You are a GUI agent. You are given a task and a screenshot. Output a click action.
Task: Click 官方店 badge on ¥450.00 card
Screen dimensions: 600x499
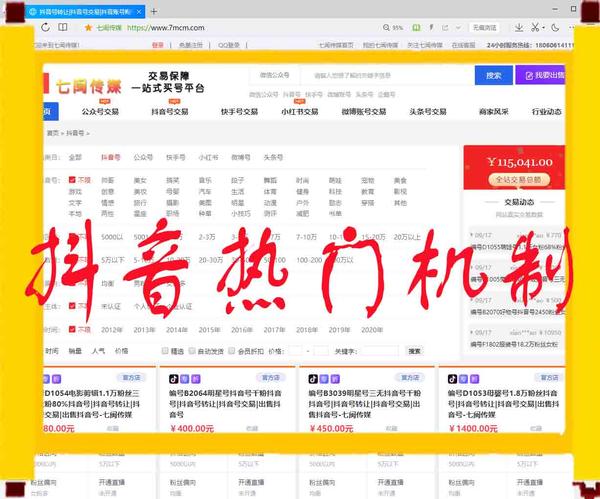coord(410,378)
